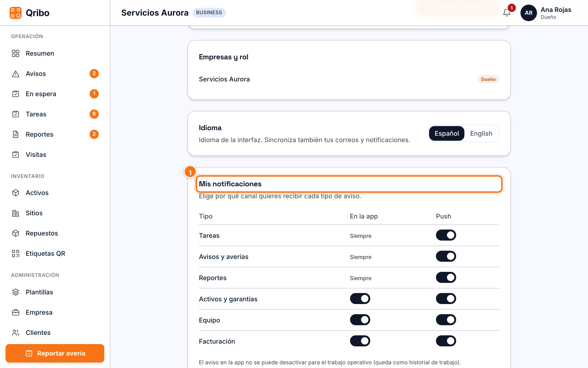Screen dimensions: 588x368
Task: Navigate to Reportes page
Action: pos(55,134)
